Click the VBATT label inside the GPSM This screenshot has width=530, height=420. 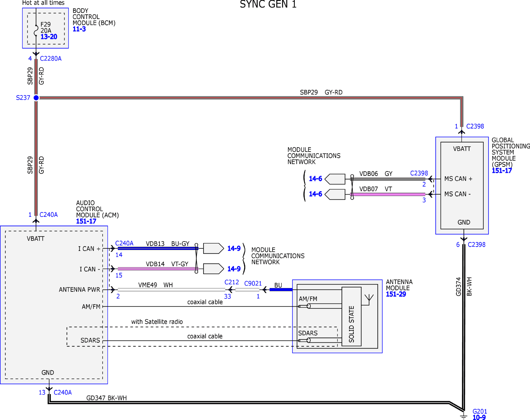tap(462, 149)
